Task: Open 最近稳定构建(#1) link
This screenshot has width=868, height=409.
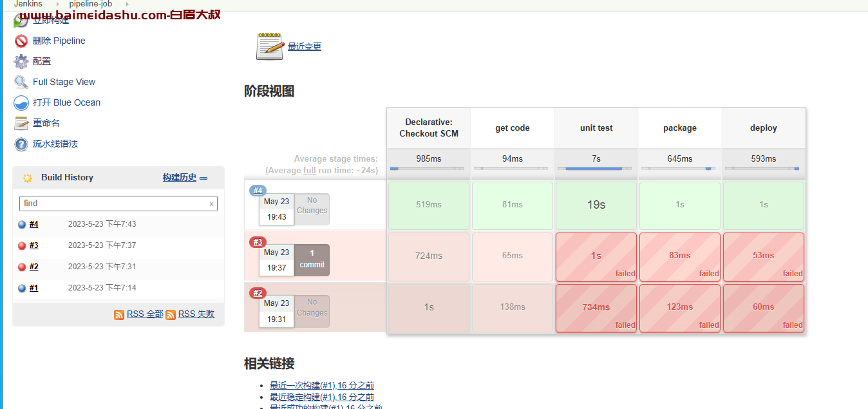Action: (322, 397)
